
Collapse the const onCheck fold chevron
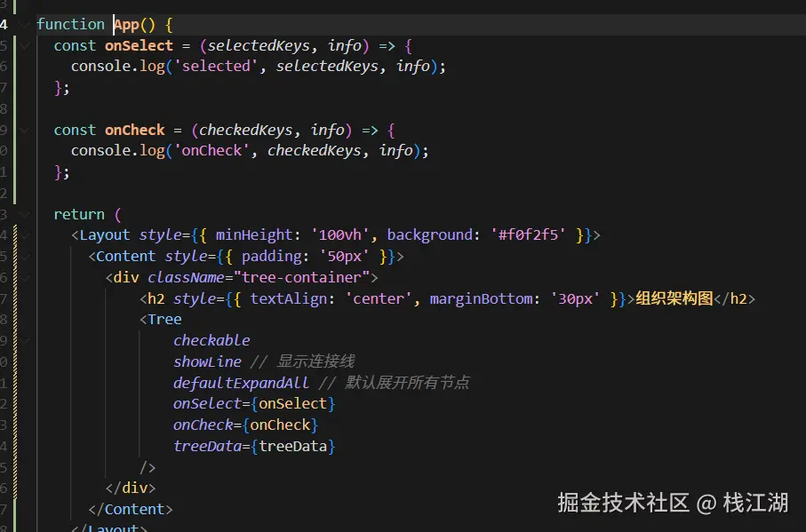[x=24, y=130]
